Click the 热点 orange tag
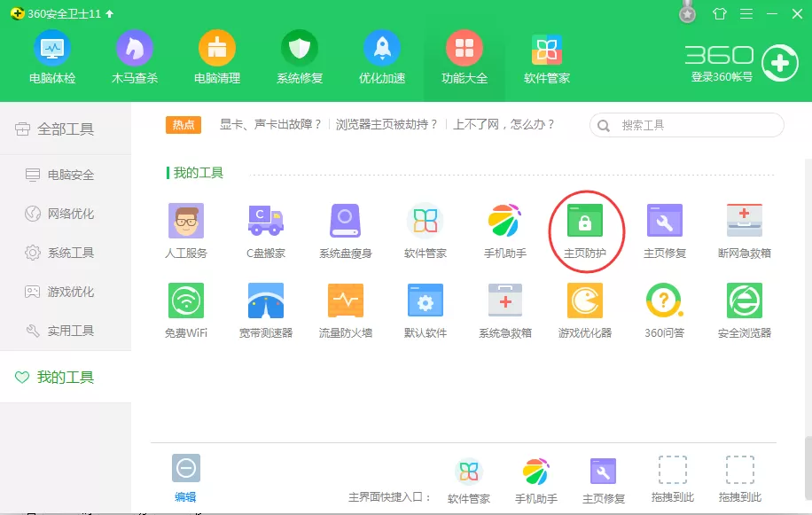This screenshot has height=515, width=812. click(x=183, y=125)
